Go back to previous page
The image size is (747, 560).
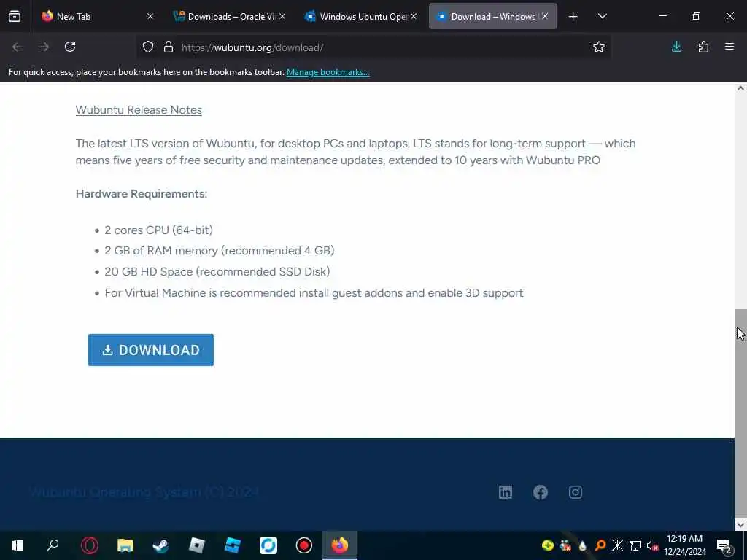click(x=18, y=47)
